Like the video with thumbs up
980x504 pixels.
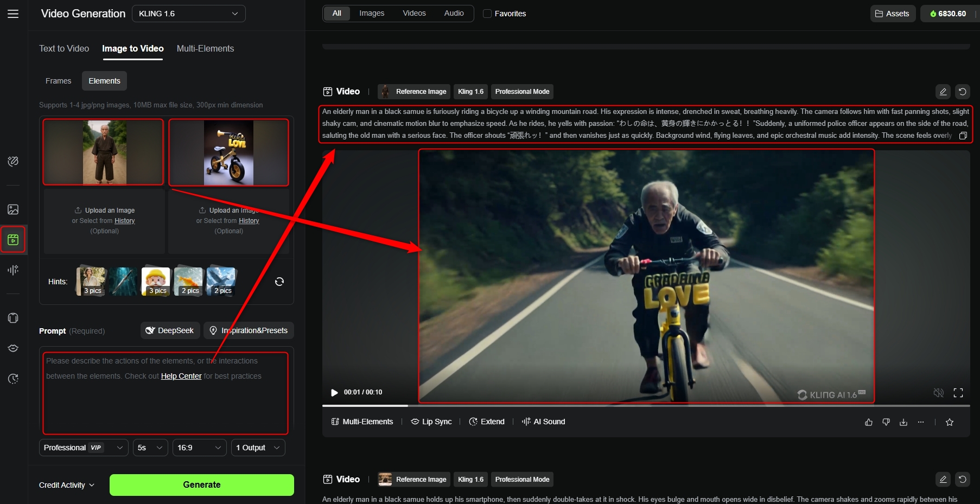(x=869, y=422)
